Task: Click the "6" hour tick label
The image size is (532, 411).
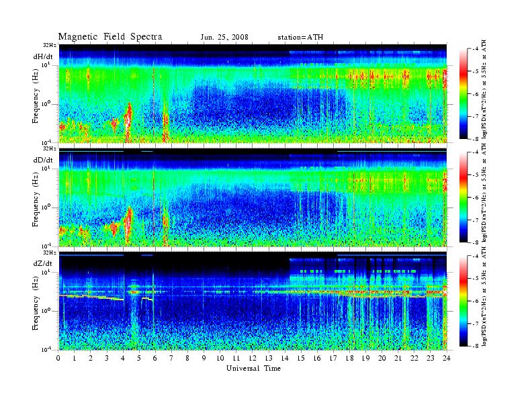Action: [155, 358]
